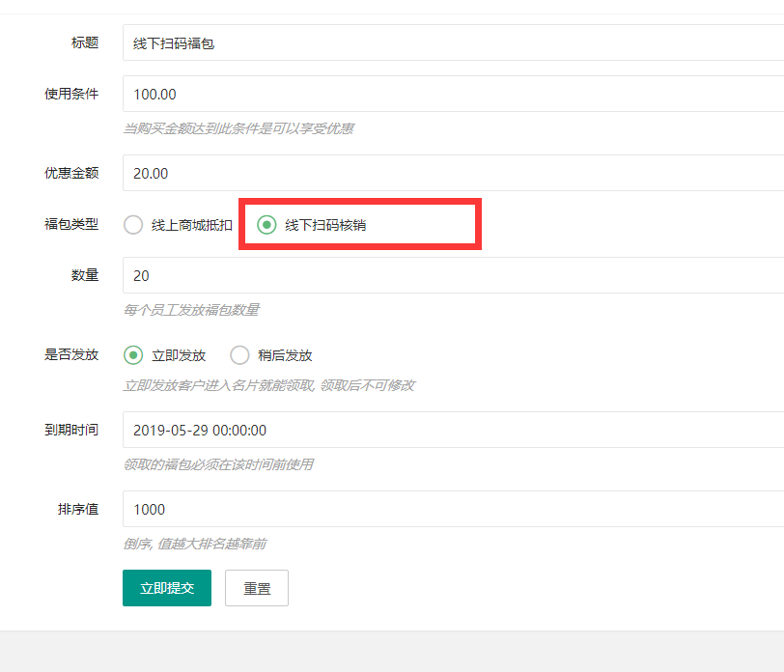Click the 优惠金额 field showing 20.00
784x672 pixels.
click(452, 174)
